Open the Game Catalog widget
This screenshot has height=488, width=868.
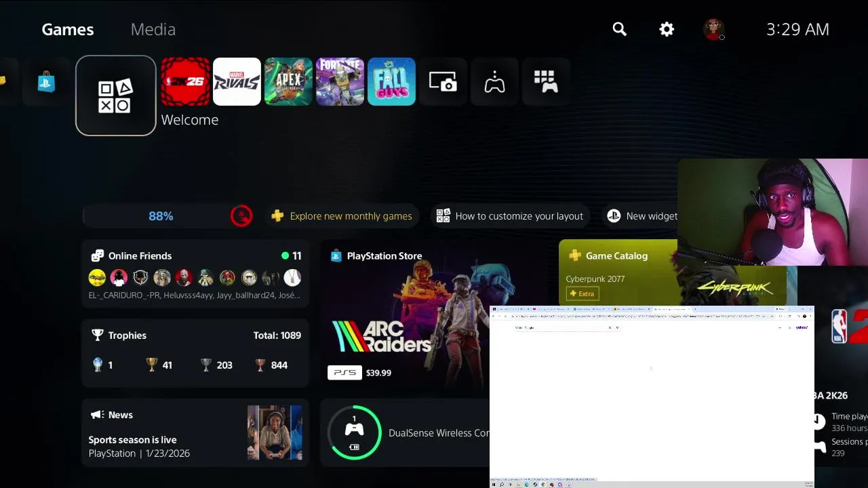tap(618, 273)
